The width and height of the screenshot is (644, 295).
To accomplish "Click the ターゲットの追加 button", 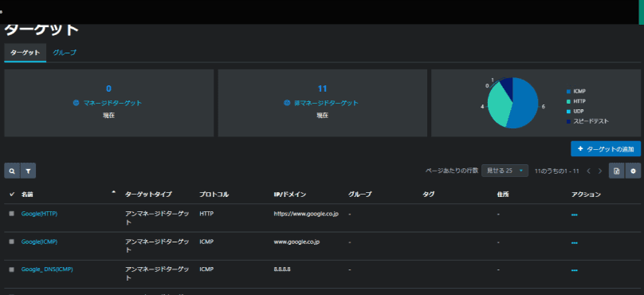I will pos(606,149).
